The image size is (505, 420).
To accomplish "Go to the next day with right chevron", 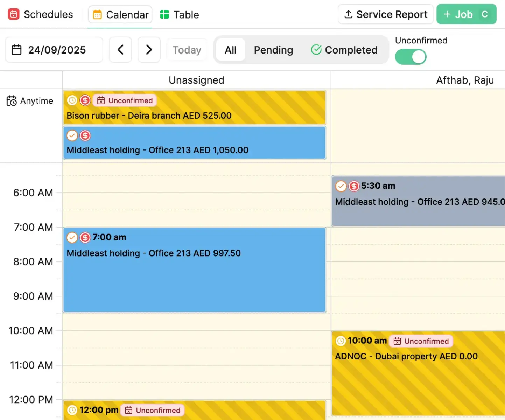I will click(x=149, y=50).
